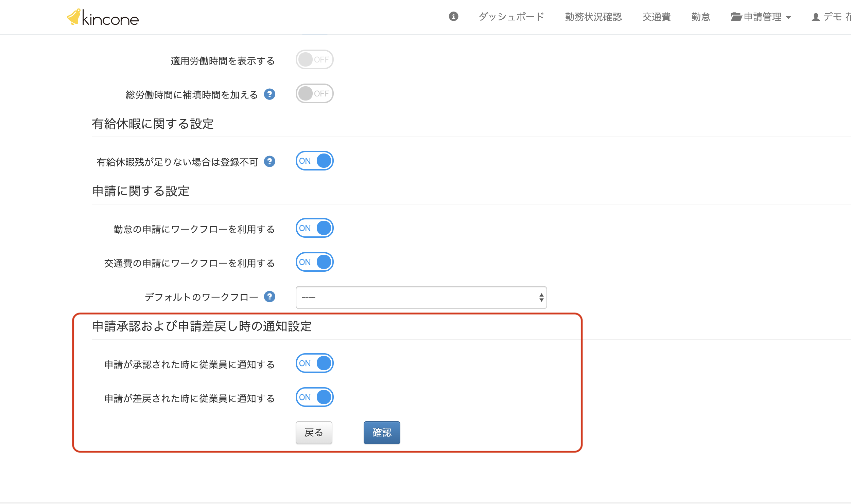Open help icon for 総労働時間に補填時間を加える
Screen dimensions: 851x504
(x=270, y=94)
